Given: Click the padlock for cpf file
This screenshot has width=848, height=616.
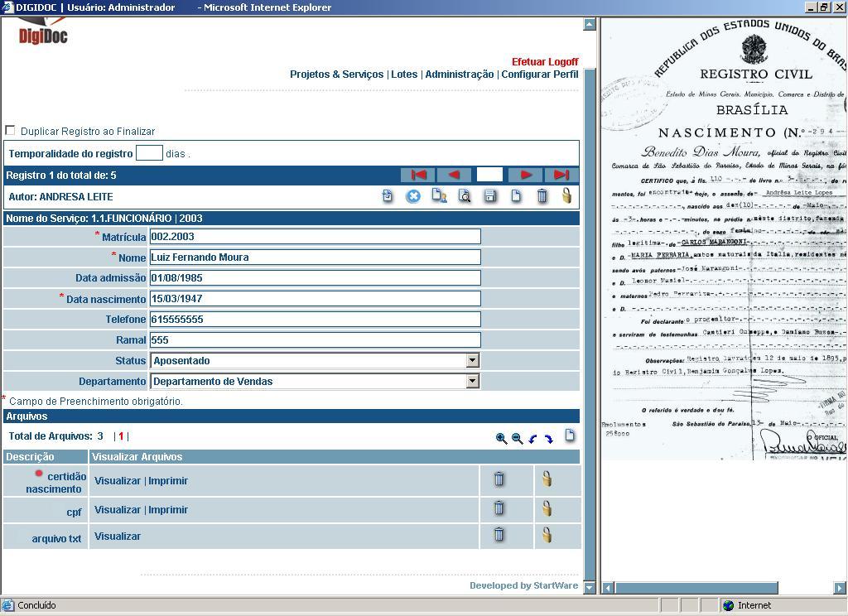Looking at the screenshot, I should (547, 508).
